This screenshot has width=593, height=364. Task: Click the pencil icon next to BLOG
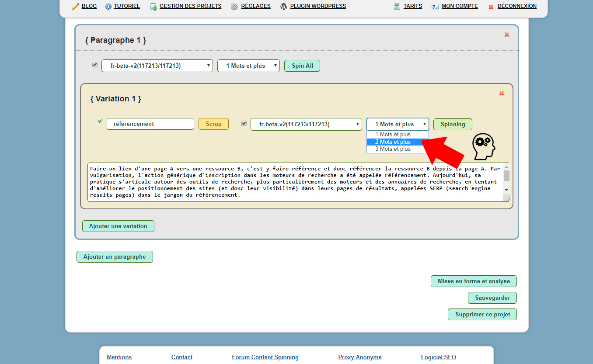click(x=75, y=7)
